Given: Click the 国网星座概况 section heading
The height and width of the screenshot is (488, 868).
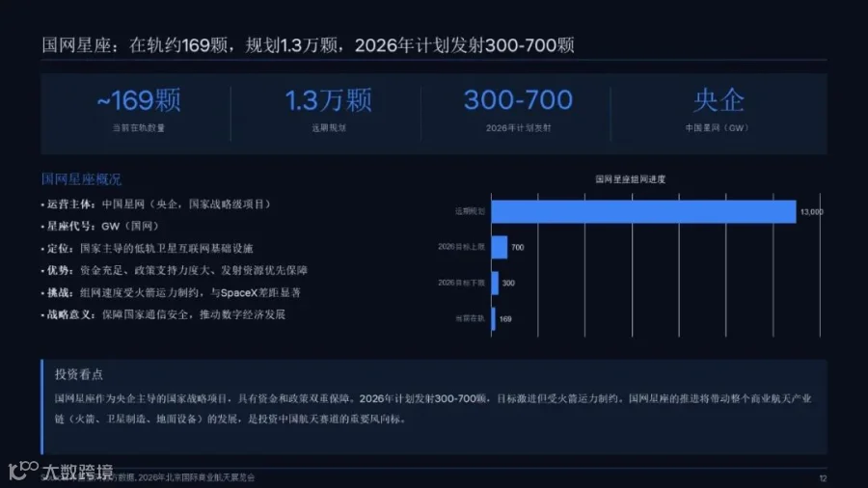Looking at the screenshot, I should 81,179.
